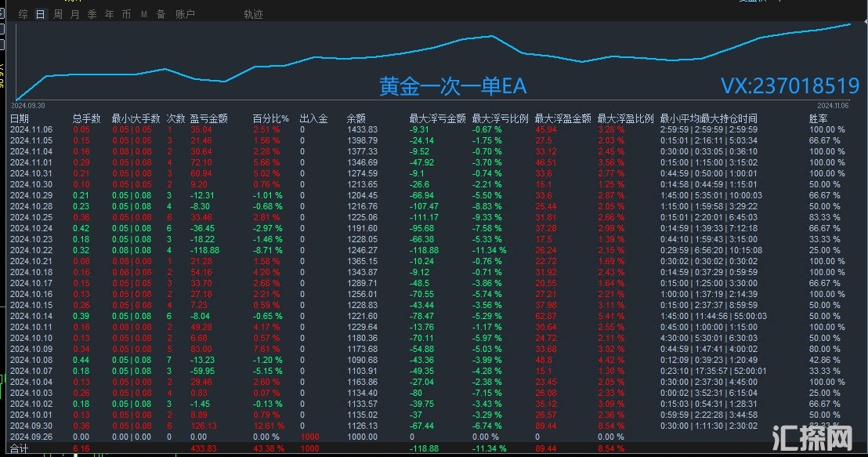The width and height of the screenshot is (868, 457).
Task: Click the 盈亏金额 column header
Action: pyautogui.click(x=208, y=118)
